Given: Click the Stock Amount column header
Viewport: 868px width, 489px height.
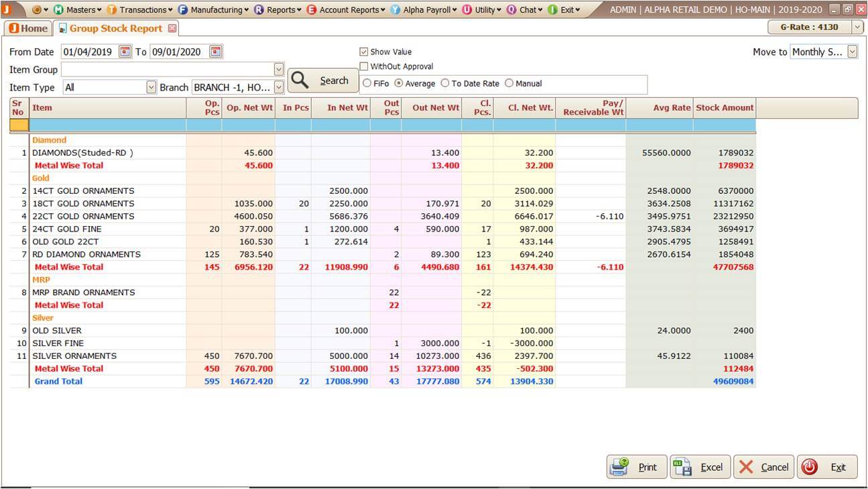Looking at the screenshot, I should tap(725, 108).
